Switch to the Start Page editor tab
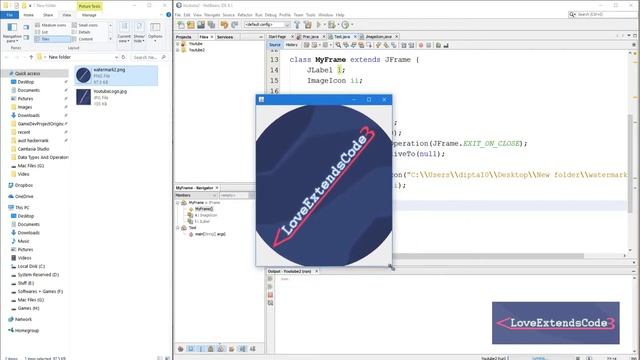640x360 pixels. pyautogui.click(x=278, y=37)
